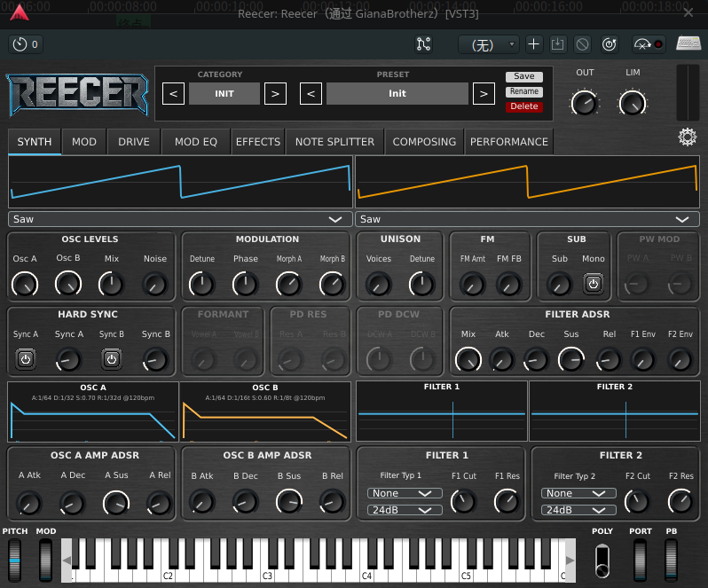Click the delta solo dial icon
Image resolution: width=708 pixels, height=588 pixels.
610,44
